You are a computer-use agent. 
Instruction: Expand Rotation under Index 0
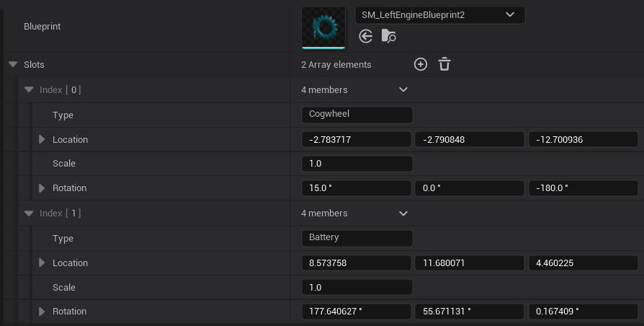click(43, 188)
